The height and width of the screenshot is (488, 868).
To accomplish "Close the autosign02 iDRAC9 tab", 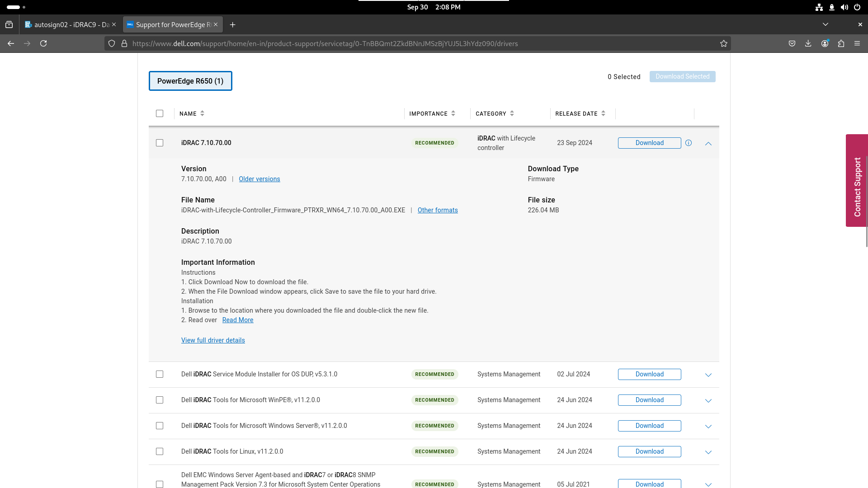I will click(x=114, y=24).
